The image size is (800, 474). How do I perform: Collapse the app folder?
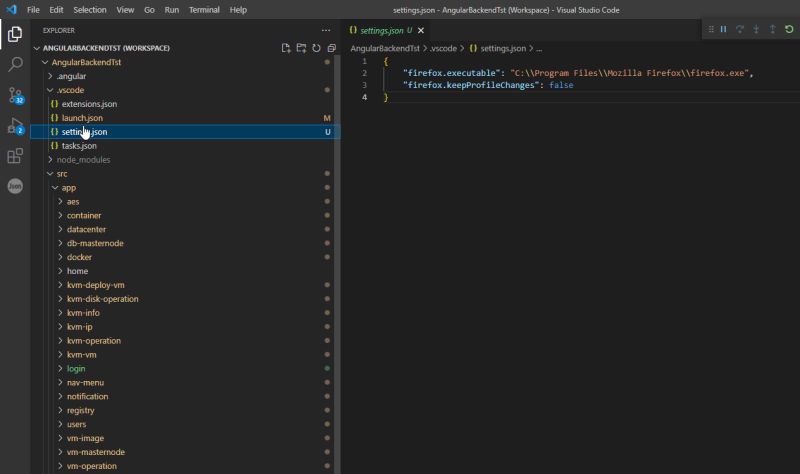(55, 188)
